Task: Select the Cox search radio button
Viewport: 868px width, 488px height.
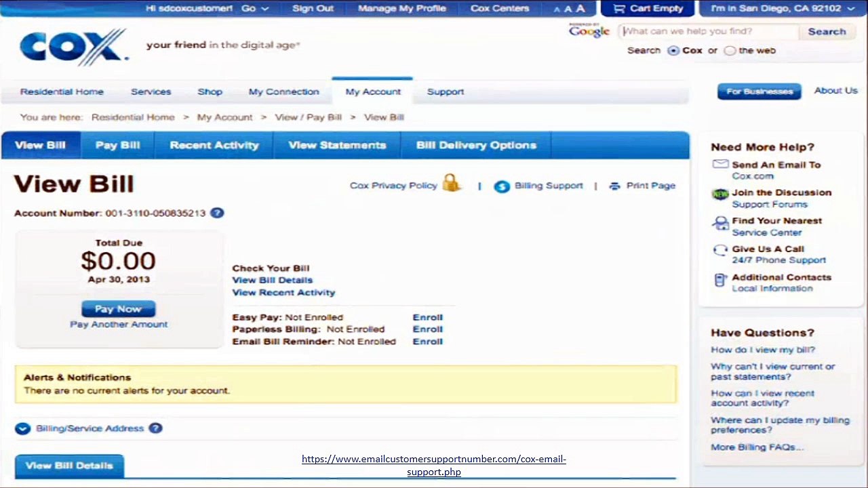Action: pyautogui.click(x=673, y=51)
